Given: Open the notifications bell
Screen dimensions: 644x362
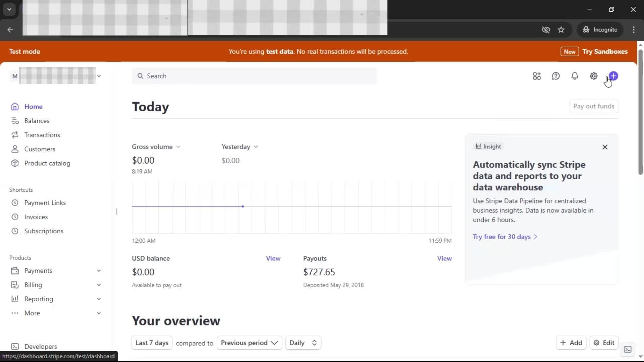Looking at the screenshot, I should (575, 76).
